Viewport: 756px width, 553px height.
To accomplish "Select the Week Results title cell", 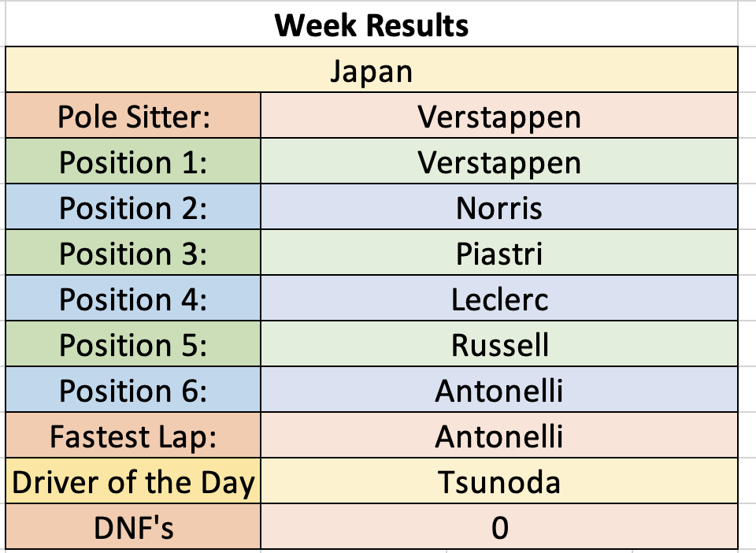I will [371, 24].
